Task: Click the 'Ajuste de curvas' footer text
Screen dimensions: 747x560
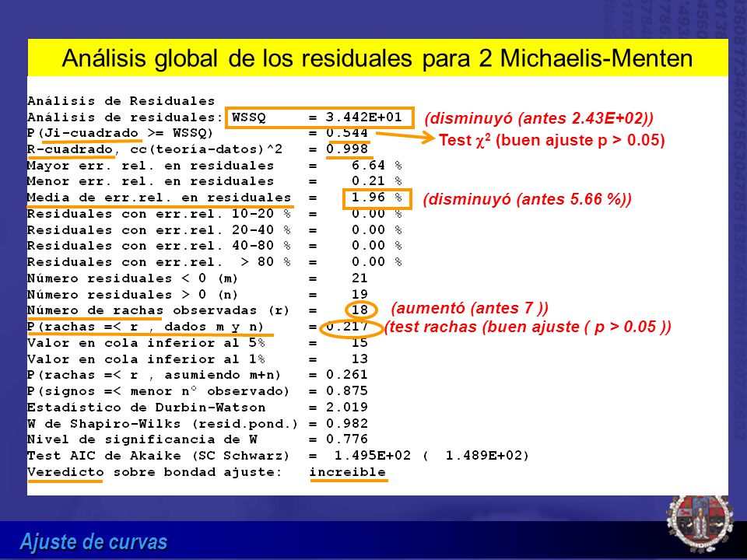Action: (93, 542)
